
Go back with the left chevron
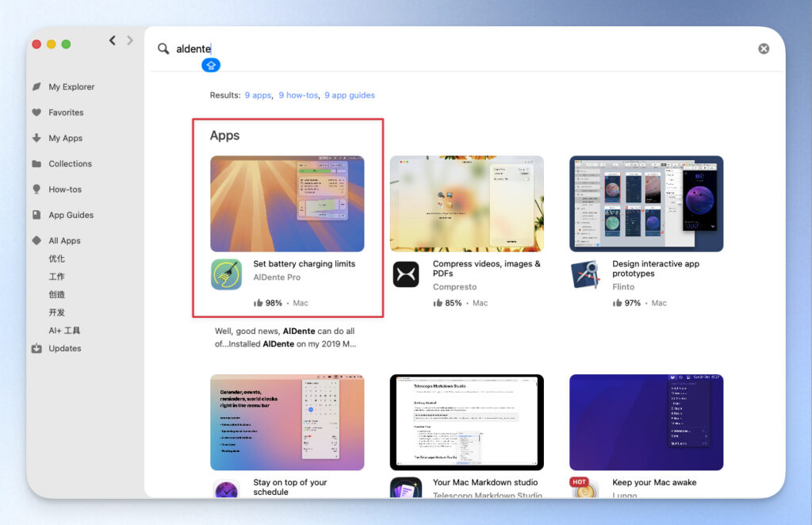[x=113, y=40]
